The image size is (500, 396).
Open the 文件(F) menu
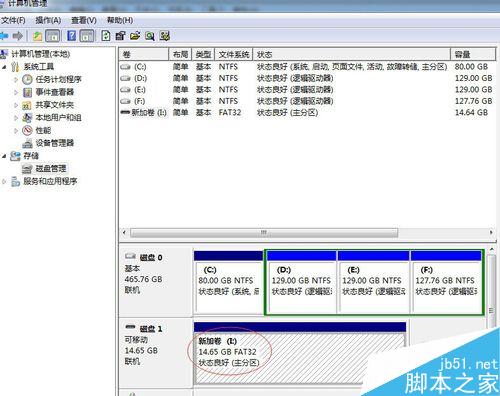(13, 21)
